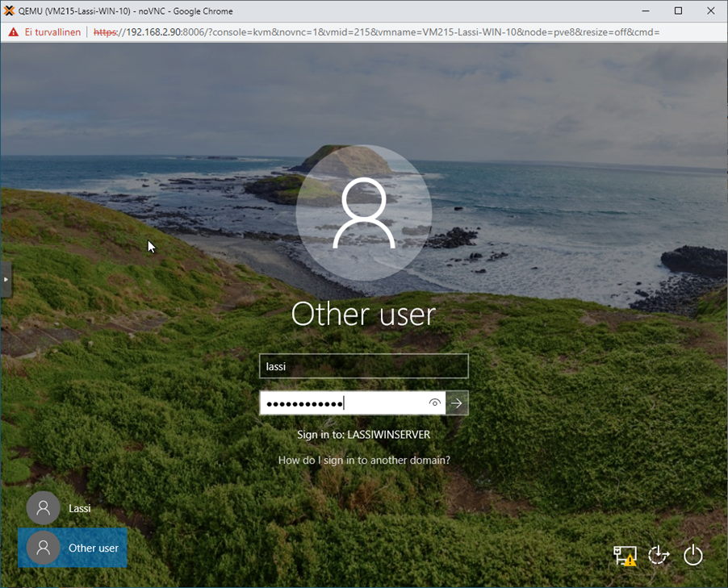Click How do I sign in to another domain
The width and height of the screenshot is (728, 588).
pos(364,460)
